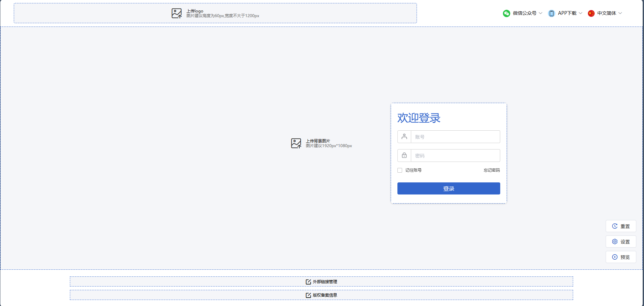Viewport: 644px width, 306px height.
Task: Select the 重置 button text
Action: [625, 226]
